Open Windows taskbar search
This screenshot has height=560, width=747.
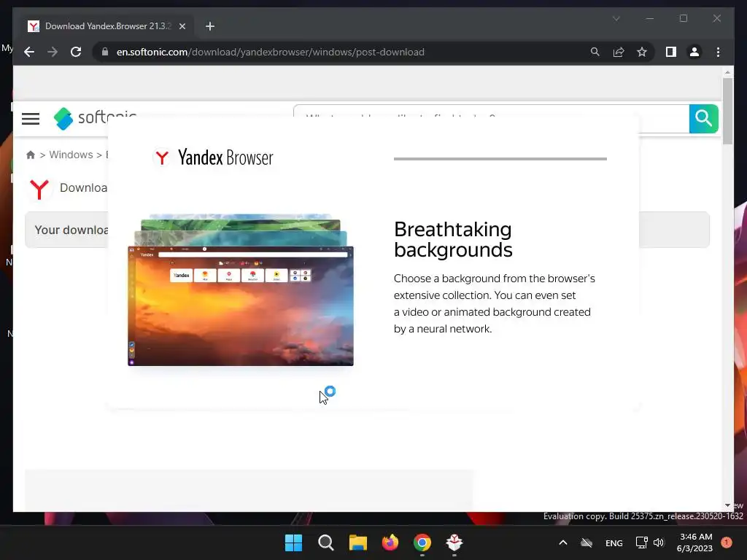326,542
